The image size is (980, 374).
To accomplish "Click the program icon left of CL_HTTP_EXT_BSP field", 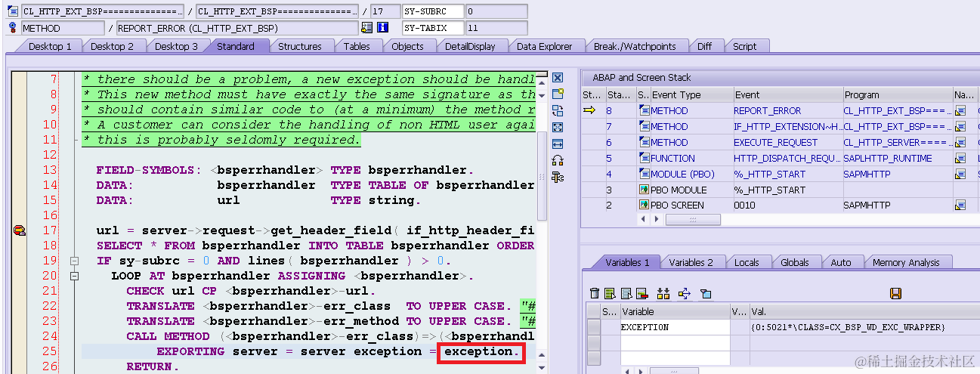I will pyautogui.click(x=12, y=11).
